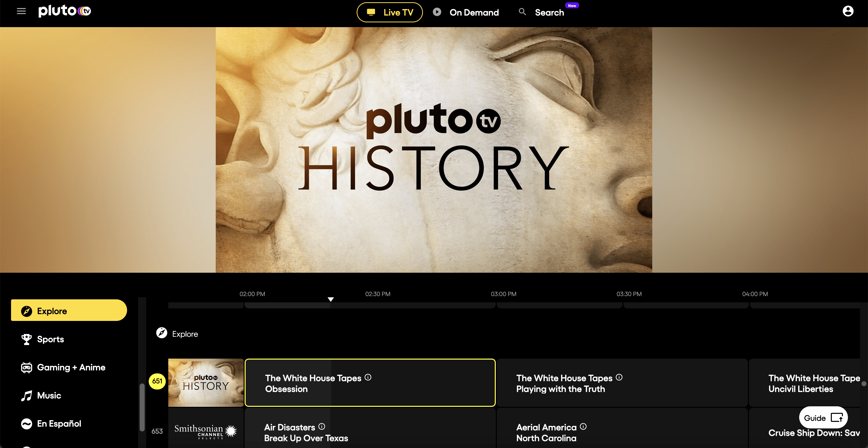
Task: Click the guide scrollbar handle on right edge
Action: 864,384
